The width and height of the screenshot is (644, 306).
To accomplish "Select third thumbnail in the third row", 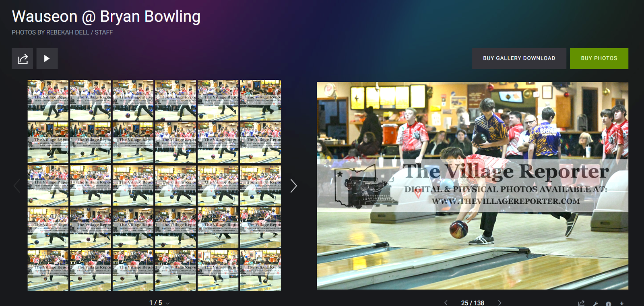I will (133, 185).
